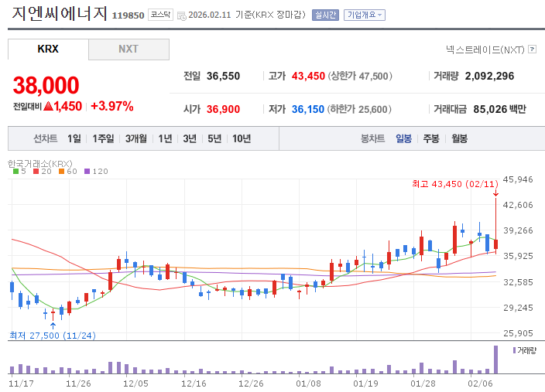This screenshot has height=392, width=545.
Task: Click the 최고 43,450 (02/11) chart annotation
Action: tap(455, 184)
